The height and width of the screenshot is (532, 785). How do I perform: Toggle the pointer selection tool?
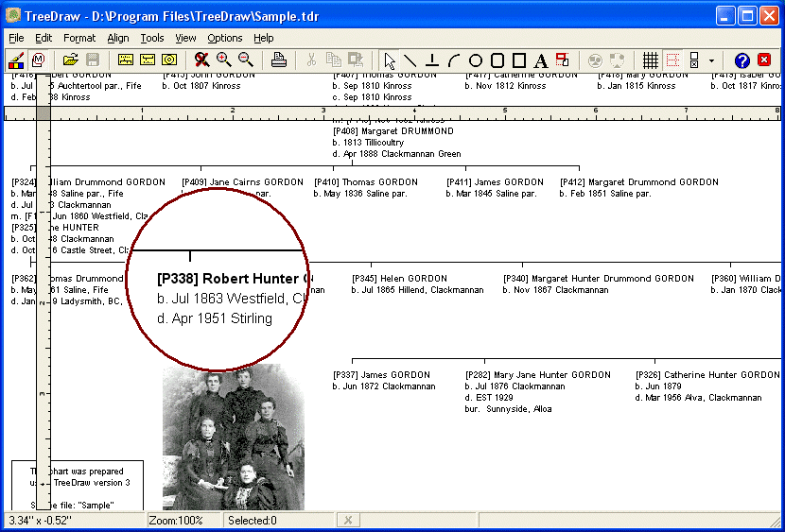click(x=389, y=60)
